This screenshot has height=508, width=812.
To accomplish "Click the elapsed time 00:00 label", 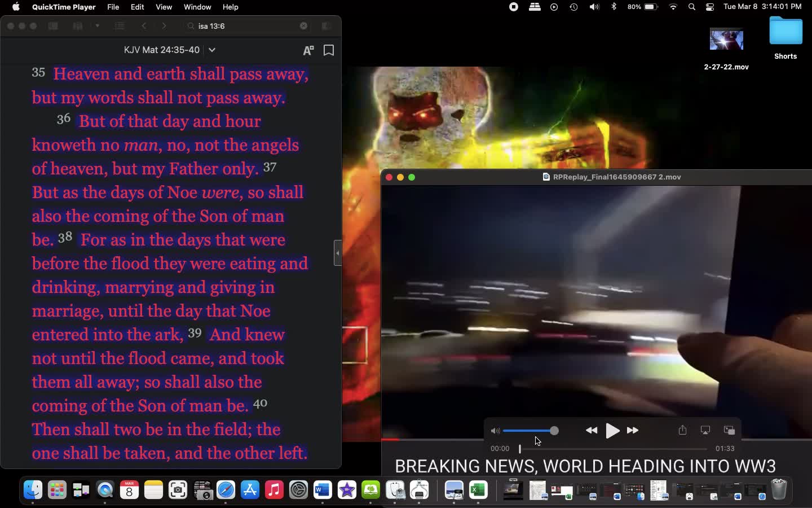I will [500, 449].
